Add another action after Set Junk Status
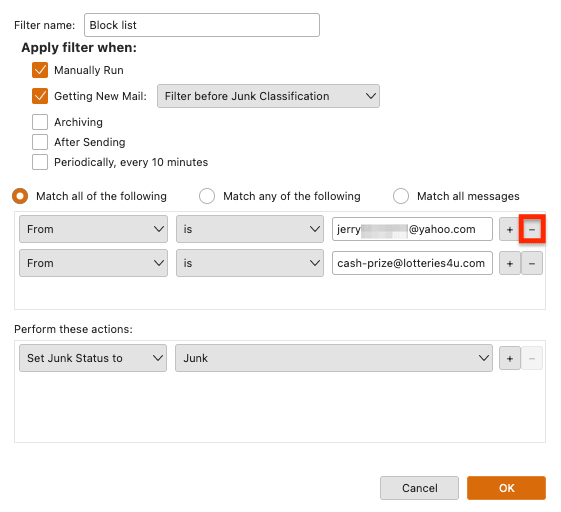 (x=509, y=358)
